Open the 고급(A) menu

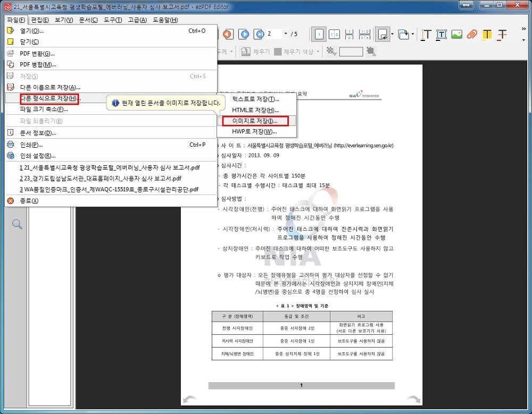pos(137,20)
